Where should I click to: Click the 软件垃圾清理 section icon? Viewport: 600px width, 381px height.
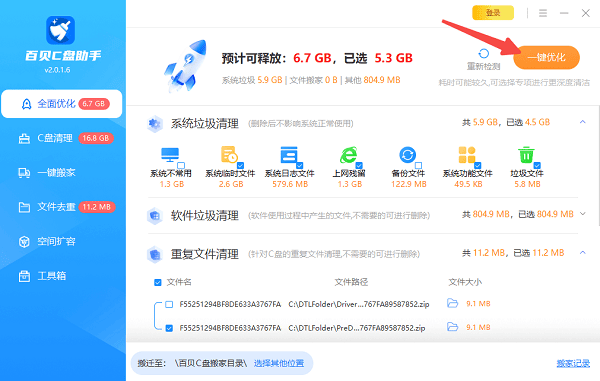click(155, 216)
